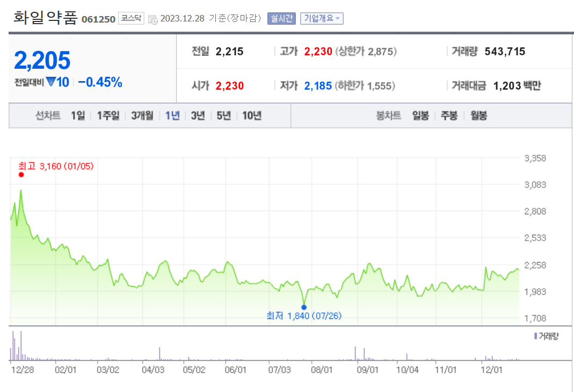Click the calendar clock icon beside the date
Viewport: 574px width, 392px height.
[152, 19]
